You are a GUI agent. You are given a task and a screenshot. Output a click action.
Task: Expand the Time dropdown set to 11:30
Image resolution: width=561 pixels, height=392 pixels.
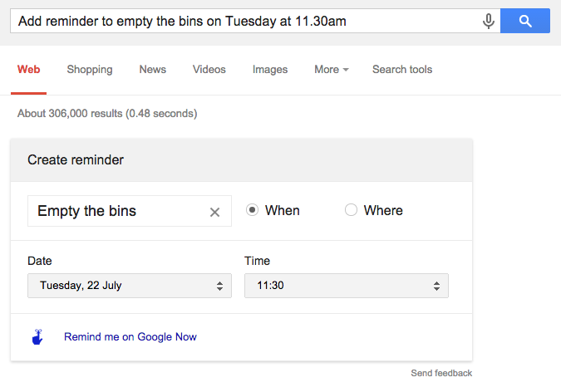coord(346,286)
